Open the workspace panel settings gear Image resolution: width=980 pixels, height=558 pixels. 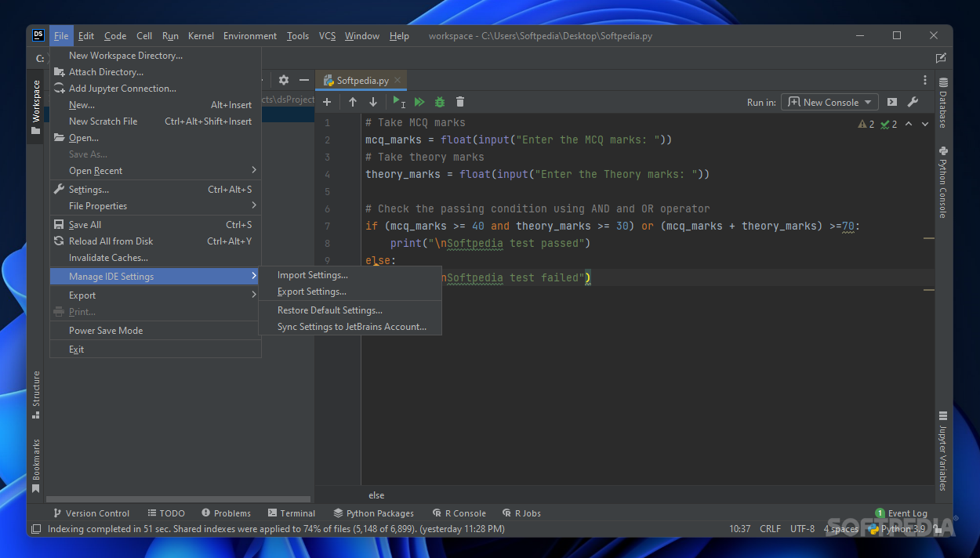(x=284, y=80)
